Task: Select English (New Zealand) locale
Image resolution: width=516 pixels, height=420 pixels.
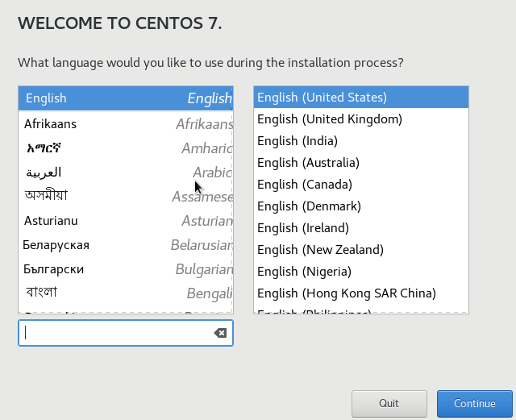Action: [360, 250]
